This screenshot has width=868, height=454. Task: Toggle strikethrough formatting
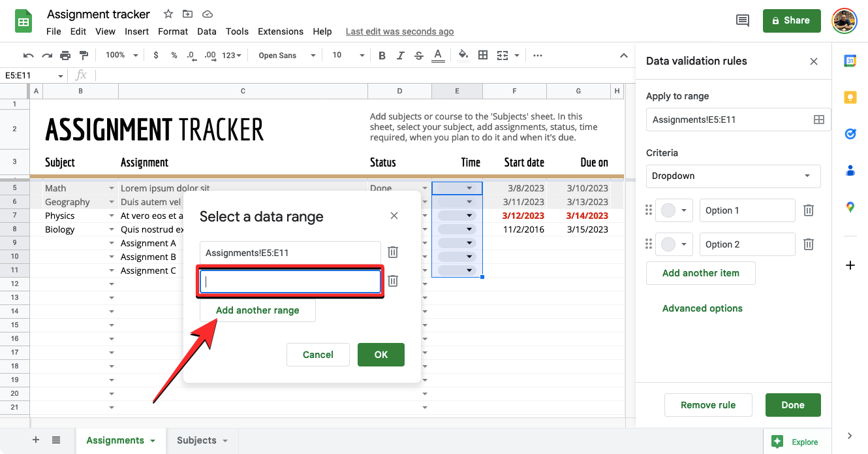pyautogui.click(x=419, y=56)
